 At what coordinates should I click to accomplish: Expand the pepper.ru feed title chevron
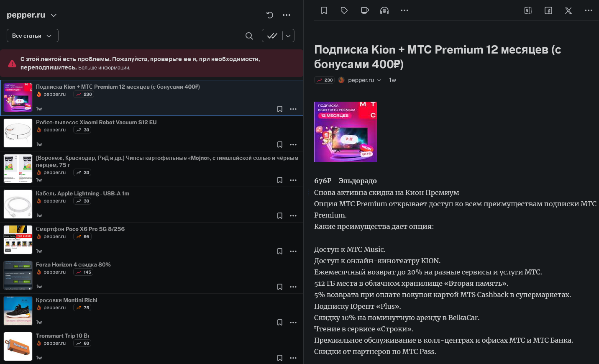coord(54,15)
